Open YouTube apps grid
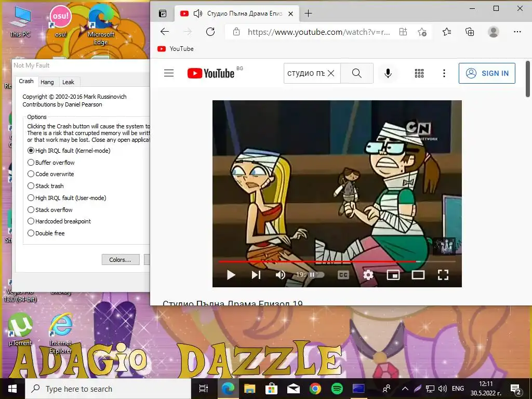The height and width of the screenshot is (399, 532). coord(419,73)
